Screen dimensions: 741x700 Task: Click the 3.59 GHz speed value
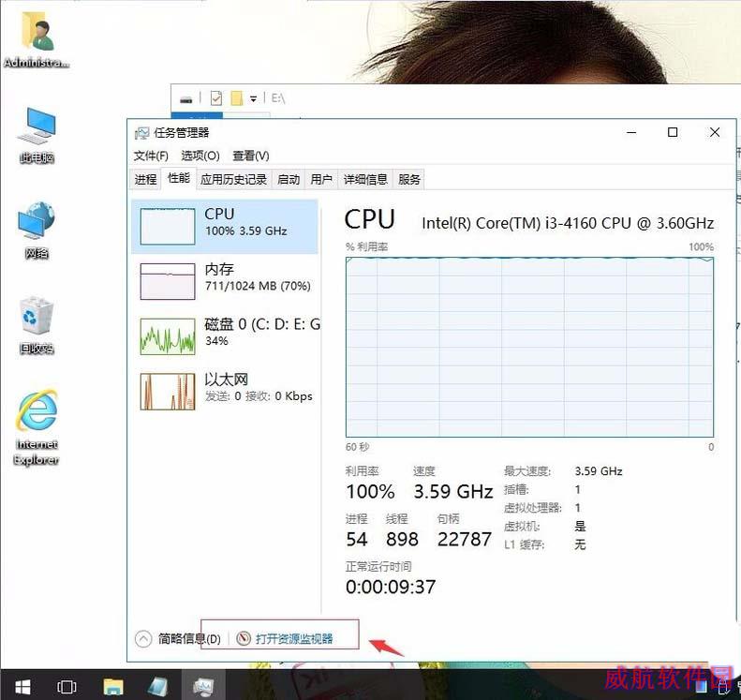pos(453,492)
